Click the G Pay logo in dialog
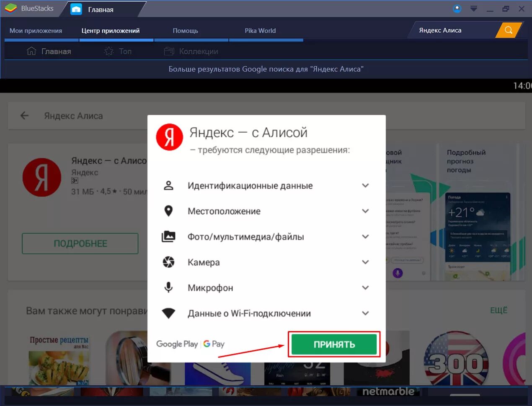The width and height of the screenshot is (532, 406). [x=214, y=344]
